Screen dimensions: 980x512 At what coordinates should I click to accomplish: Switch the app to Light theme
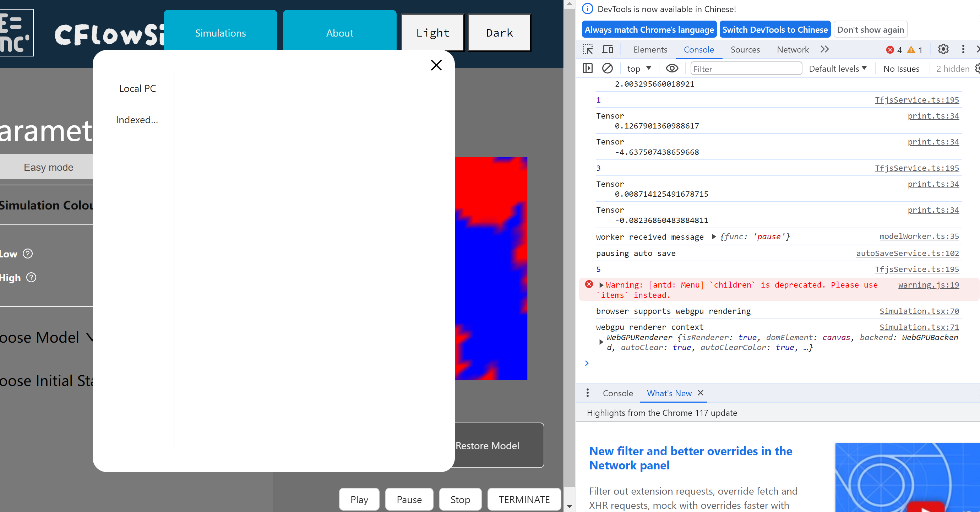[x=432, y=33]
